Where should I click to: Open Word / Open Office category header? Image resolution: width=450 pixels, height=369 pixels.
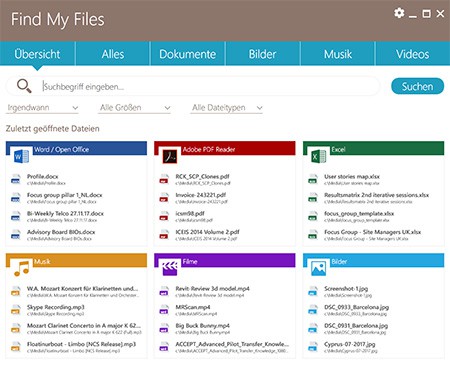click(76, 148)
